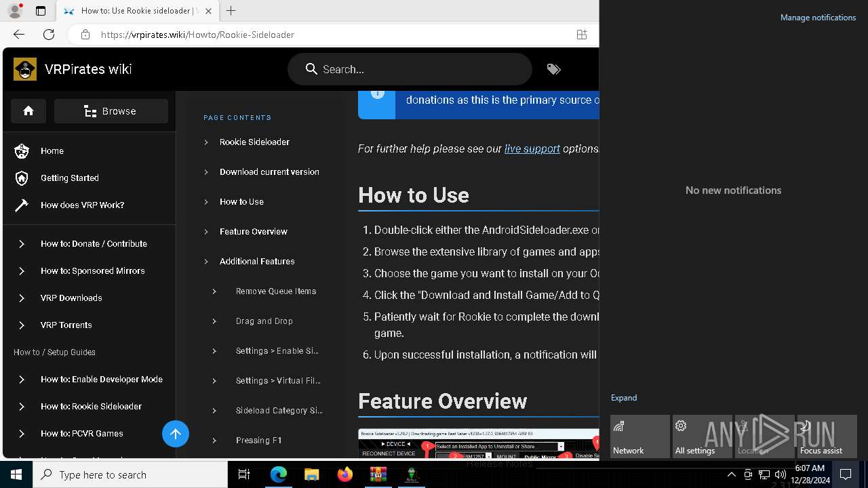Open the live support link
868x488 pixels.
click(x=532, y=148)
